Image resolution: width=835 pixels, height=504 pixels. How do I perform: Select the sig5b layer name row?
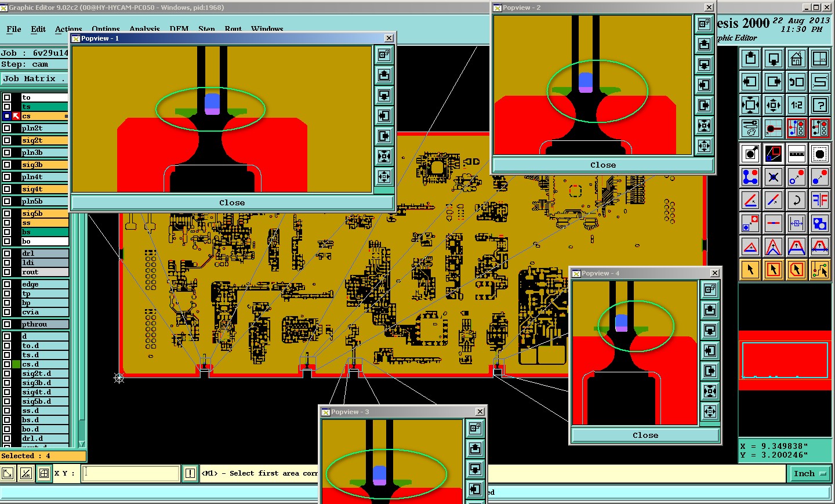(x=45, y=213)
